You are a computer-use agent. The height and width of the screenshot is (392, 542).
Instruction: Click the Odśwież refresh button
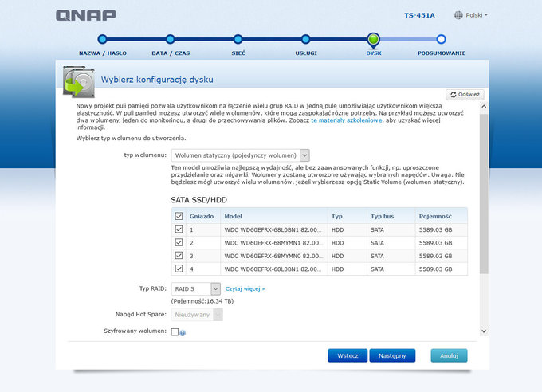(465, 94)
